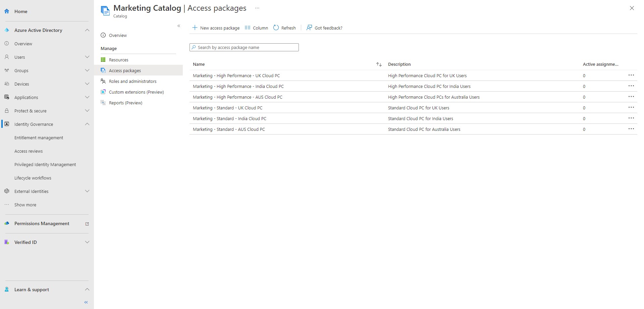Click the Got feedback? icon

click(309, 28)
